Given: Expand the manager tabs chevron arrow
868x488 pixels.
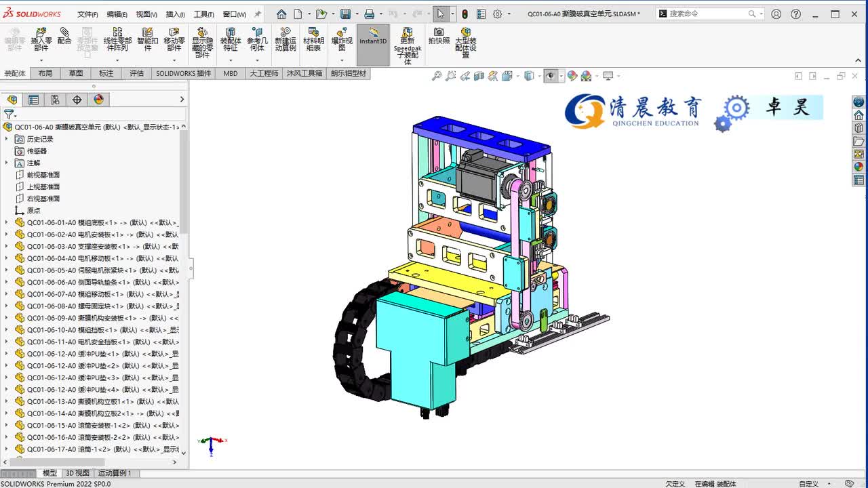Looking at the screenshot, I should 182,100.
